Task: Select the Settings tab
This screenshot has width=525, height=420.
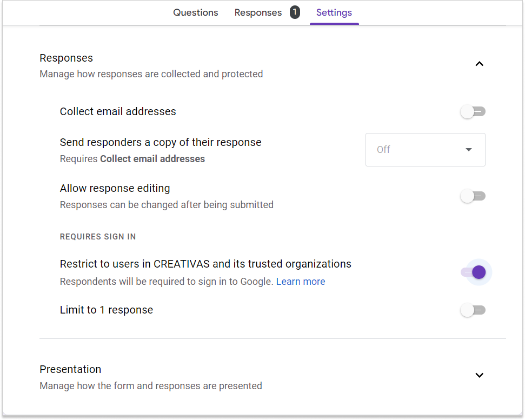Action: 334,12
